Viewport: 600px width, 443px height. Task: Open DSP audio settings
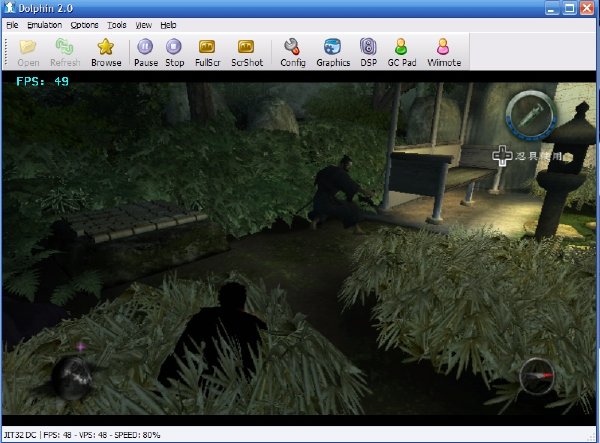coord(368,52)
